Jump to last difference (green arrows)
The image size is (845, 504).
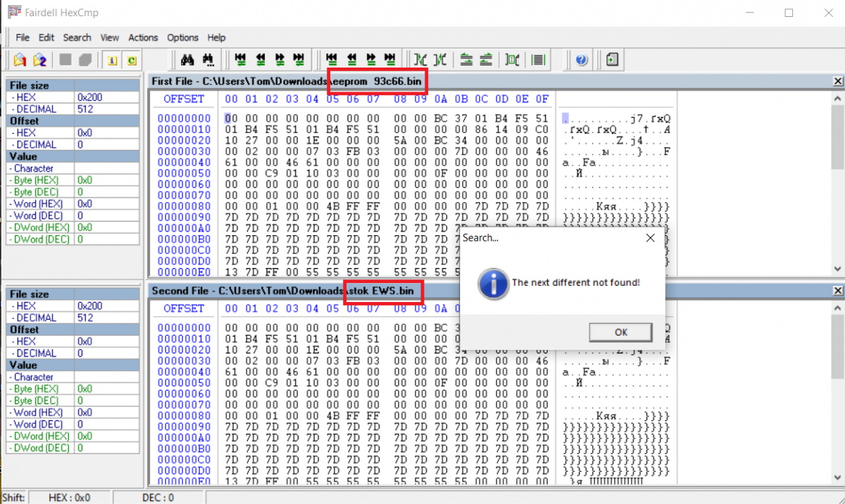[299, 60]
